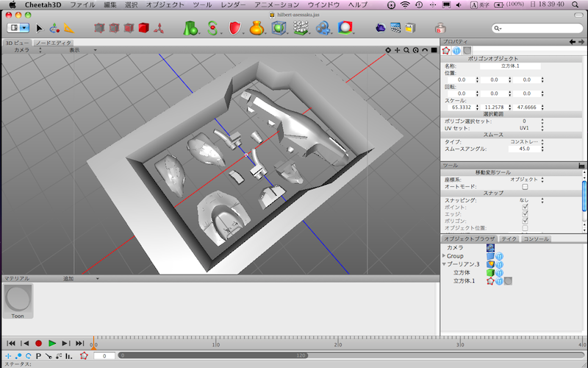This screenshot has width=588, height=368.
Task: Click the zoom magnifier icon in viewport
Action: pos(406,50)
